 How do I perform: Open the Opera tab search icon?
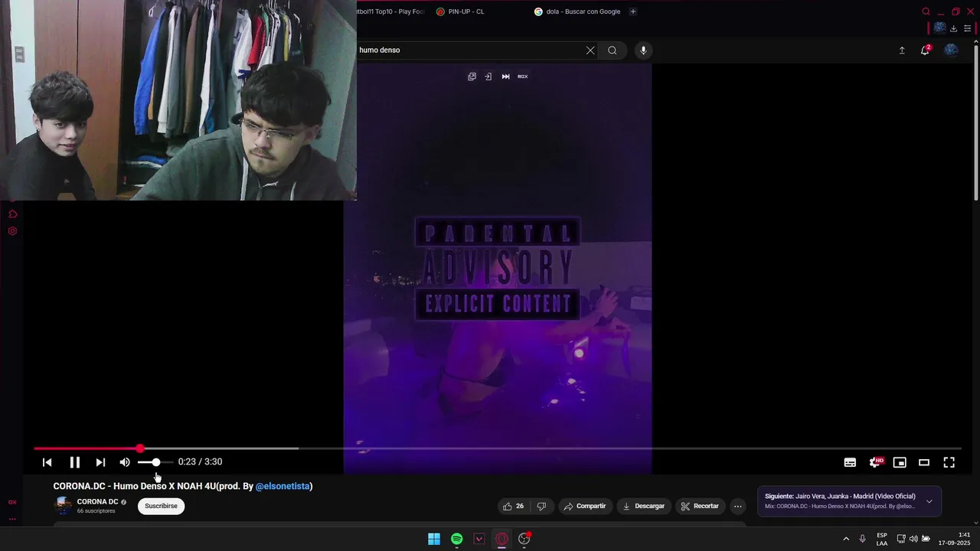(x=926, y=11)
